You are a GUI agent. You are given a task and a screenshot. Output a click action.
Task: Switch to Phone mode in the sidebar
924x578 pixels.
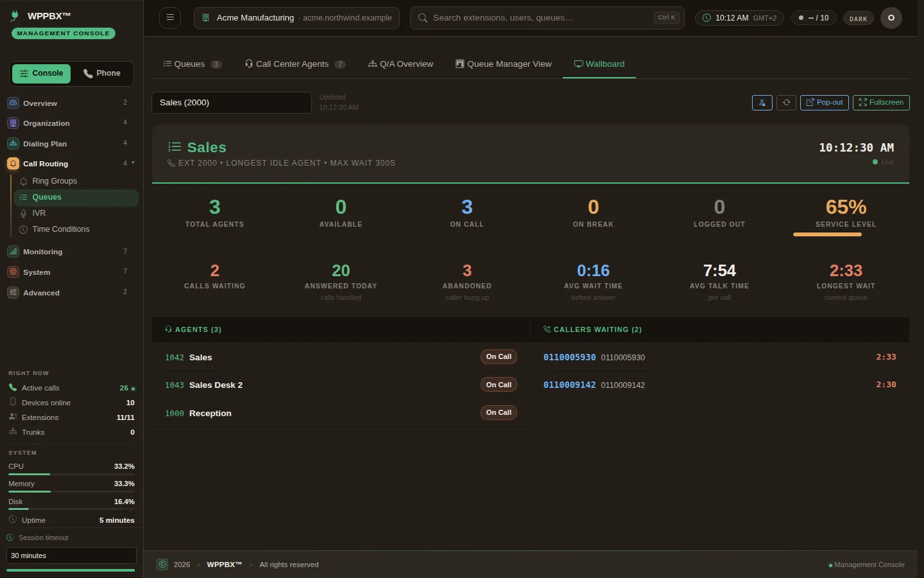[102, 73]
